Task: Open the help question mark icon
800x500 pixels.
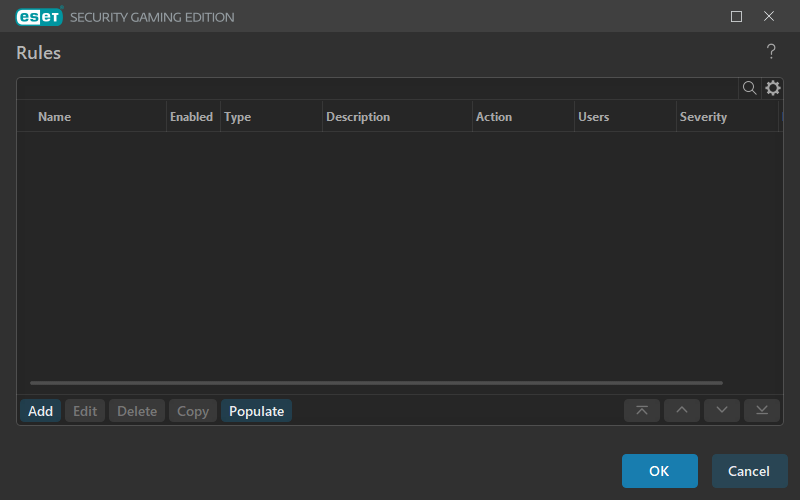Action: pyautogui.click(x=771, y=51)
